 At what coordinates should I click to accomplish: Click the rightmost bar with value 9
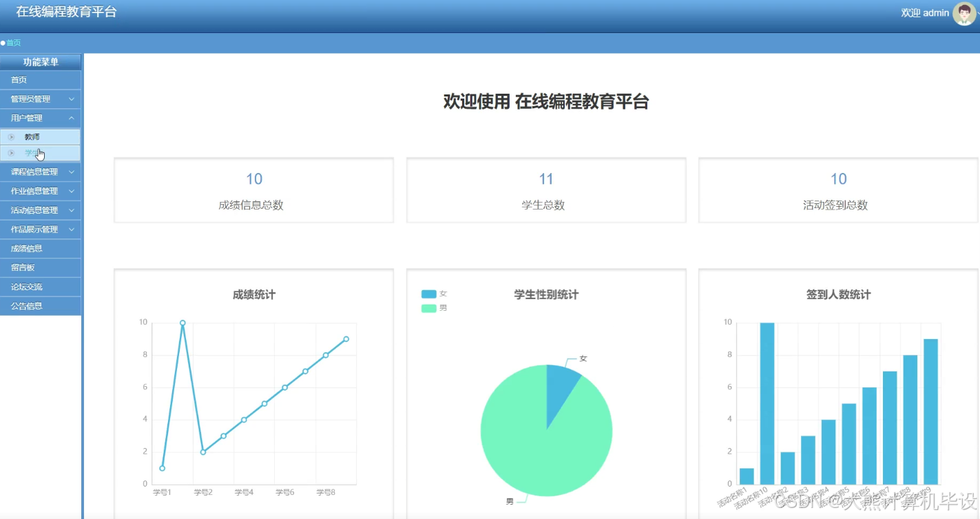click(931, 411)
